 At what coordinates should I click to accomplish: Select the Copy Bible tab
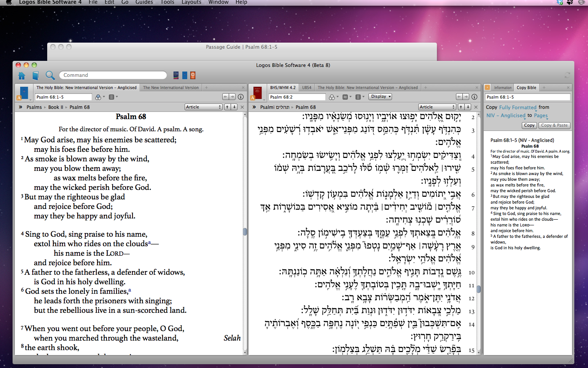(x=526, y=88)
